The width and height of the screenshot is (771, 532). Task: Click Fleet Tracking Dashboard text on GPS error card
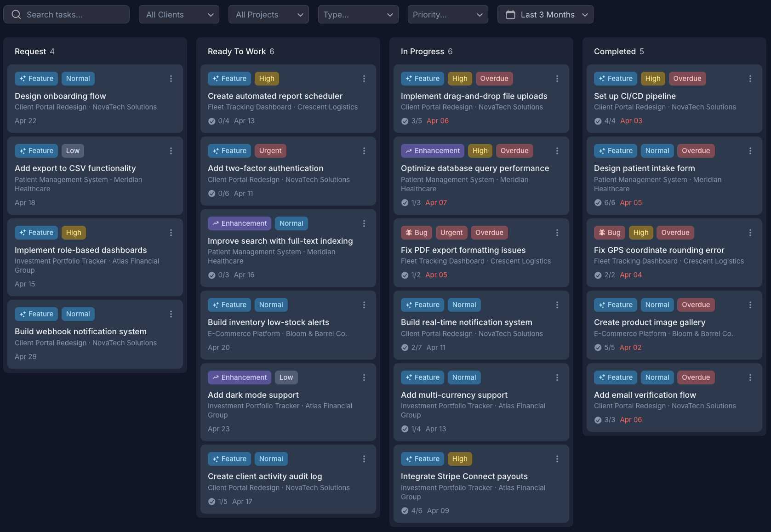point(636,261)
